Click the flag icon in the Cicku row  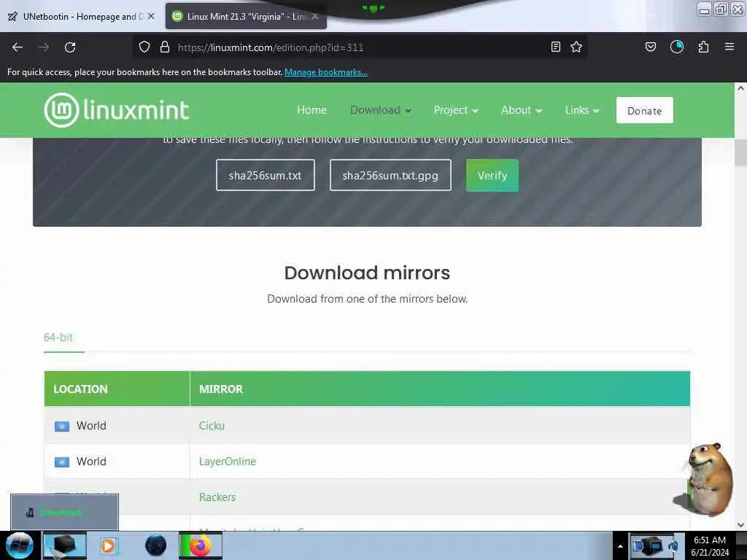point(62,426)
